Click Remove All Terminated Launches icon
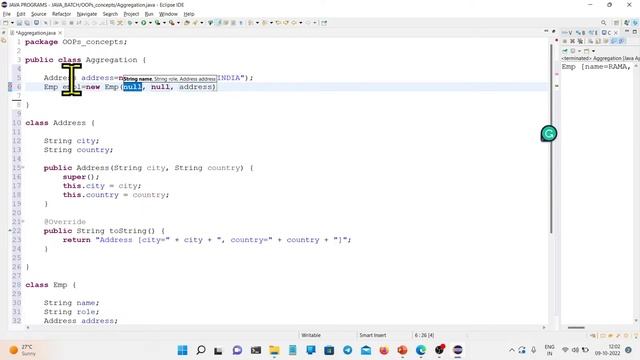This screenshot has width=640, height=360. tap(580, 41)
